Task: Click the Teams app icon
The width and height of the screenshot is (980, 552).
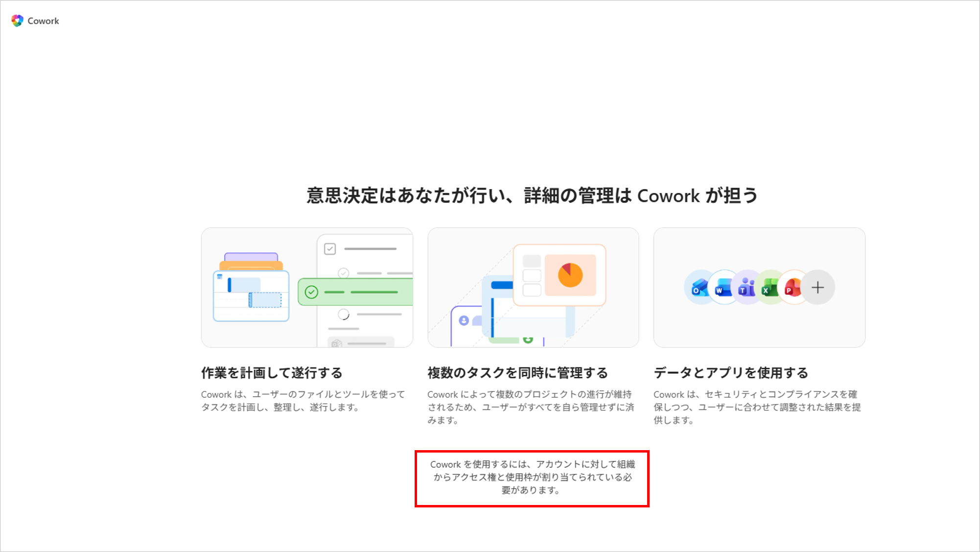Action: (x=747, y=288)
